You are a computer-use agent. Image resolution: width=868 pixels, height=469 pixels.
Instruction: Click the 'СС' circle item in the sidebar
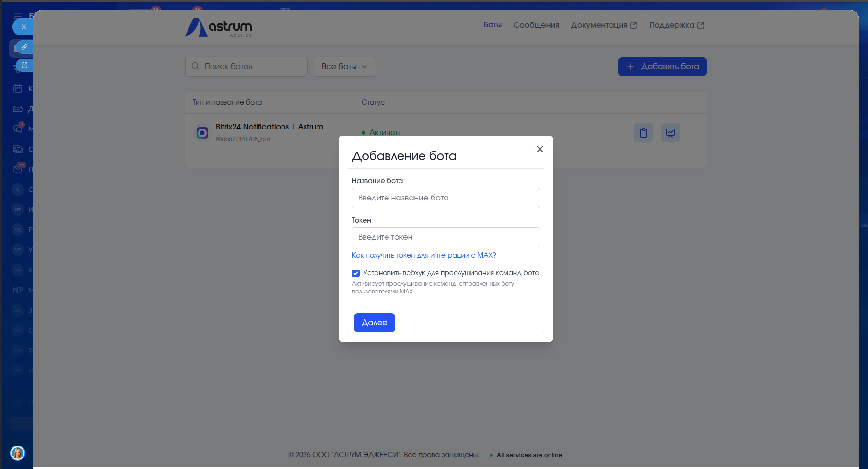18,330
